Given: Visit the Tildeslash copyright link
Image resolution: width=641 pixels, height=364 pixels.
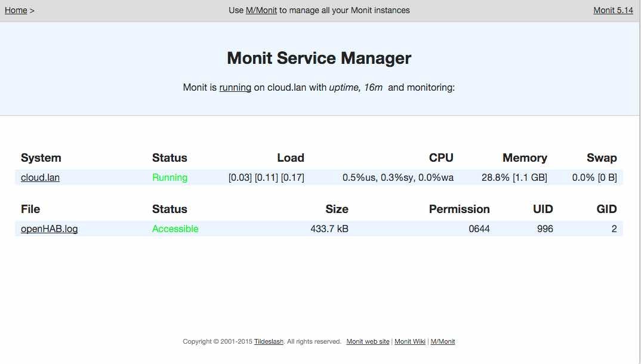Looking at the screenshot, I should [x=269, y=342].
